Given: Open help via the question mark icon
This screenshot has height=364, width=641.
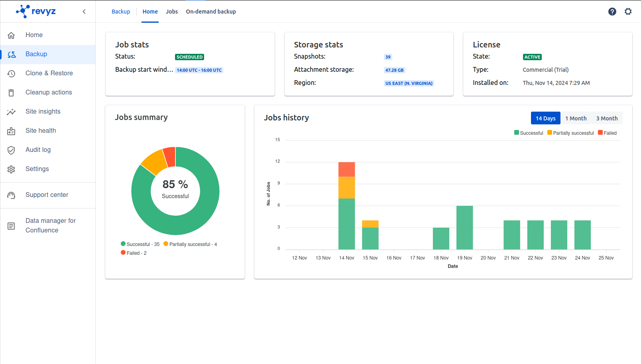Looking at the screenshot, I should [612, 12].
